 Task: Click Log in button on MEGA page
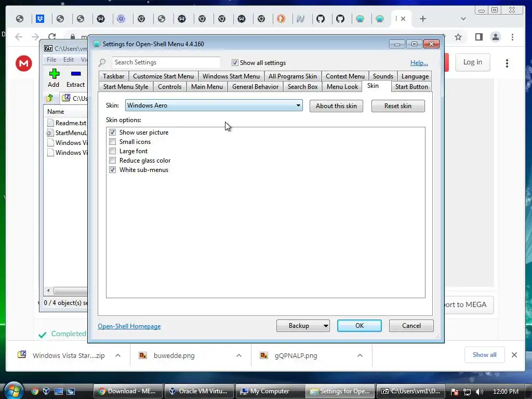tap(473, 62)
